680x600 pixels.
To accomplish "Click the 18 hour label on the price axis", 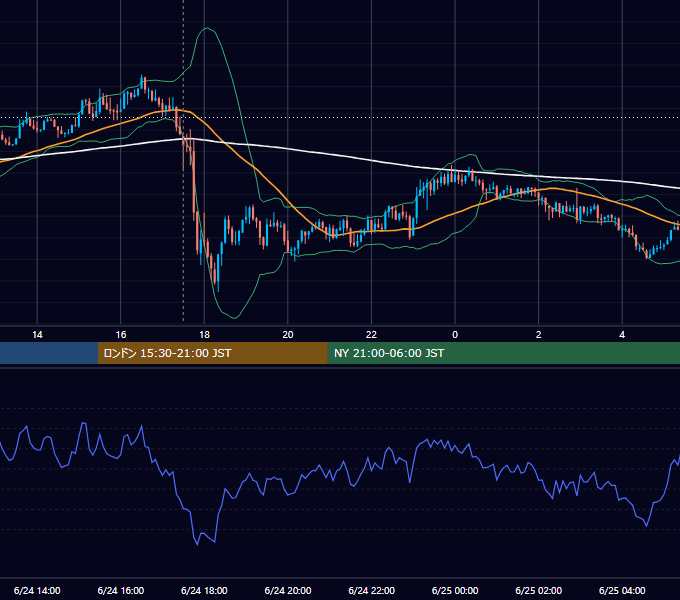I will pyautogui.click(x=204, y=335).
